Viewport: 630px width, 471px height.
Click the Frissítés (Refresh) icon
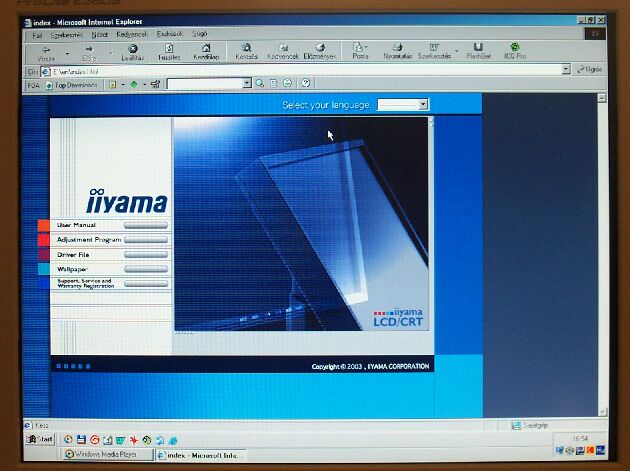point(169,49)
